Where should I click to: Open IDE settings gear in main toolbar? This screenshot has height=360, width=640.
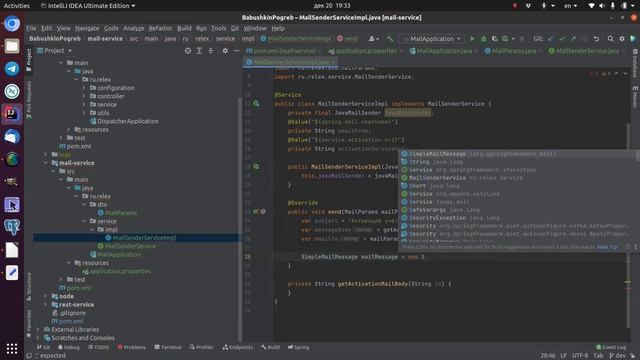[x=622, y=39]
